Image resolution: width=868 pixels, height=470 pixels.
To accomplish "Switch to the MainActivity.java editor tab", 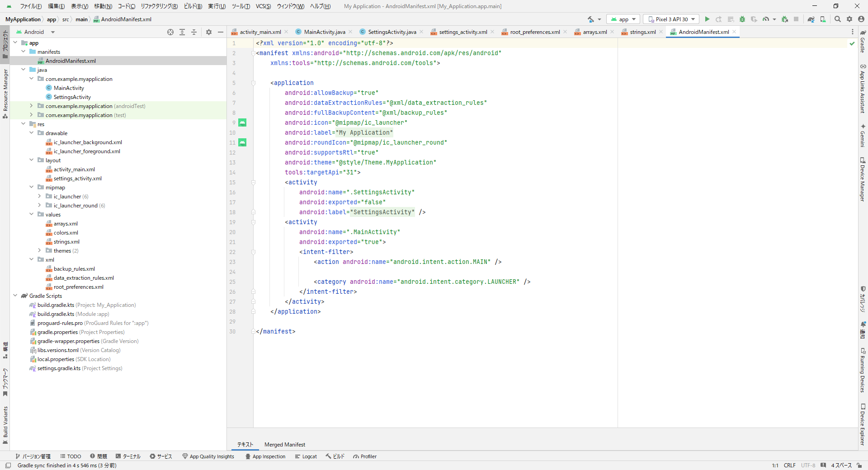I will pos(324,32).
